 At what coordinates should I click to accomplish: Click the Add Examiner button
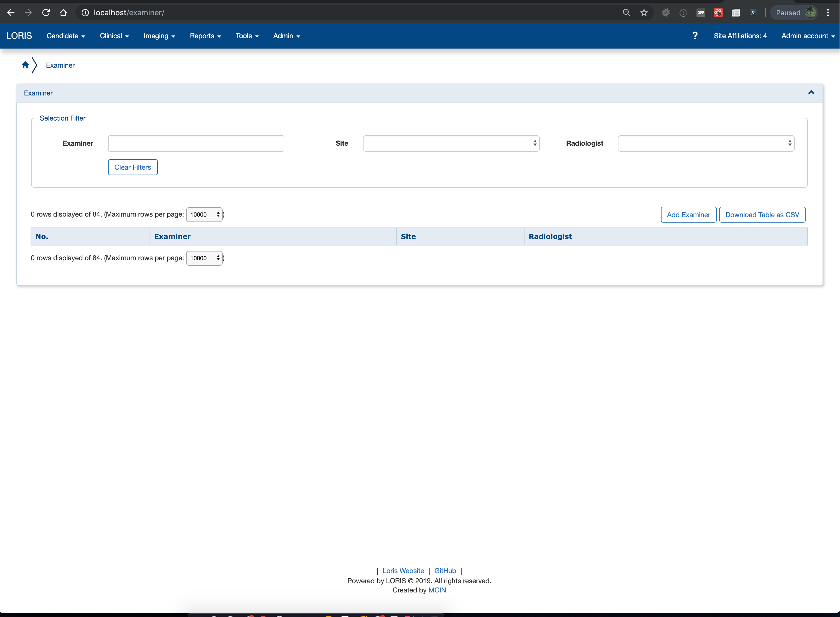click(x=688, y=214)
